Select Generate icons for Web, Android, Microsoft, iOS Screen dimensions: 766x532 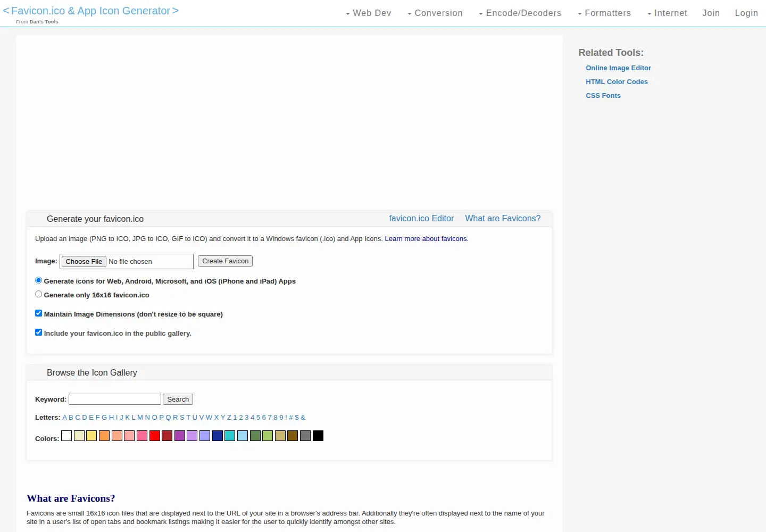tap(38, 280)
